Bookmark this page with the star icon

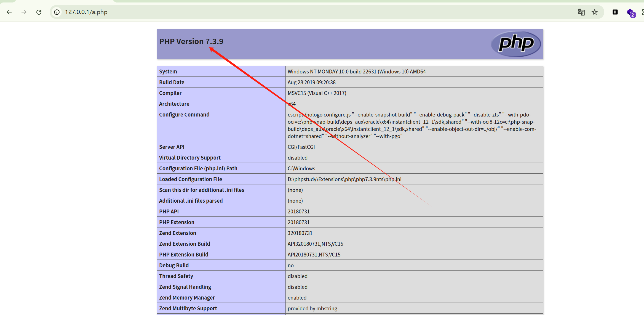click(x=595, y=12)
